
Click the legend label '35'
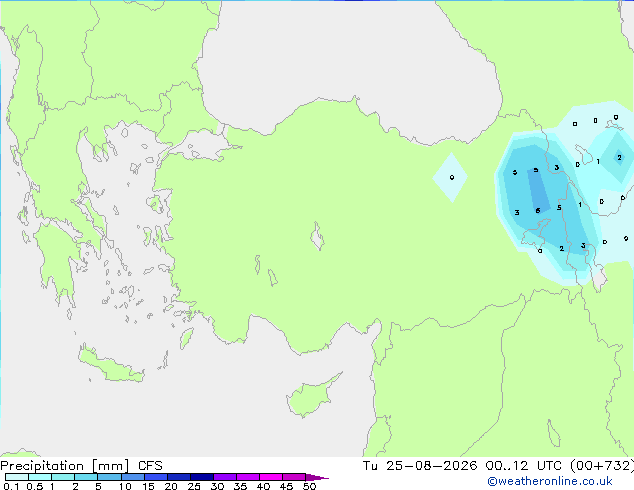240,486
